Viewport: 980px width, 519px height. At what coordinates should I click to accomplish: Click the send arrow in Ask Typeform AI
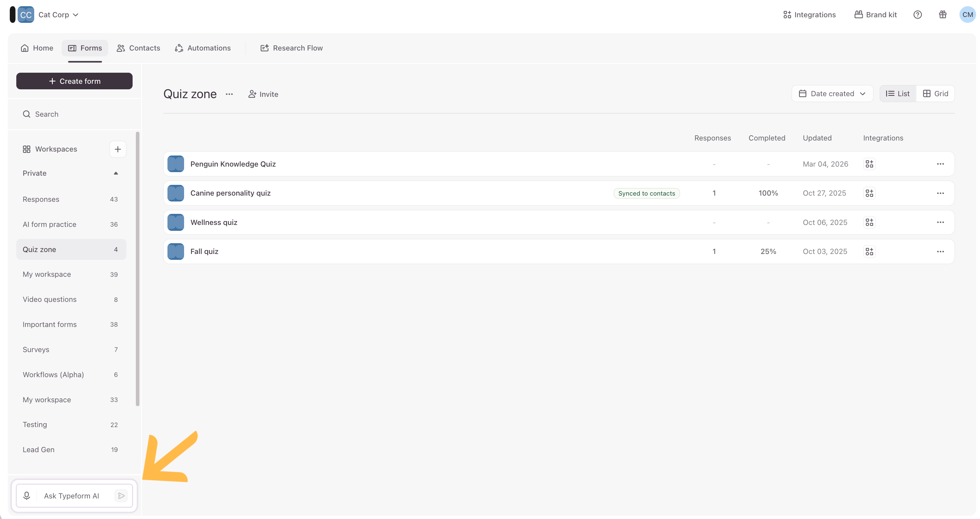[121, 496]
